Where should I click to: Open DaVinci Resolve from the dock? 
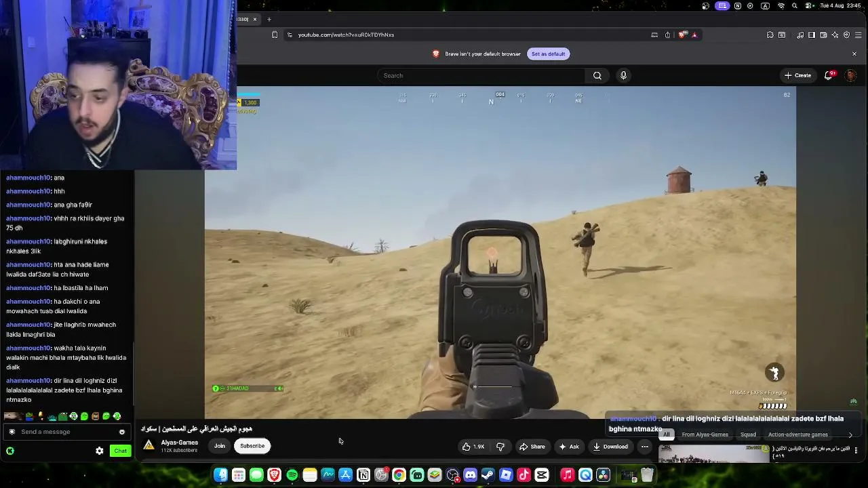coord(603,475)
